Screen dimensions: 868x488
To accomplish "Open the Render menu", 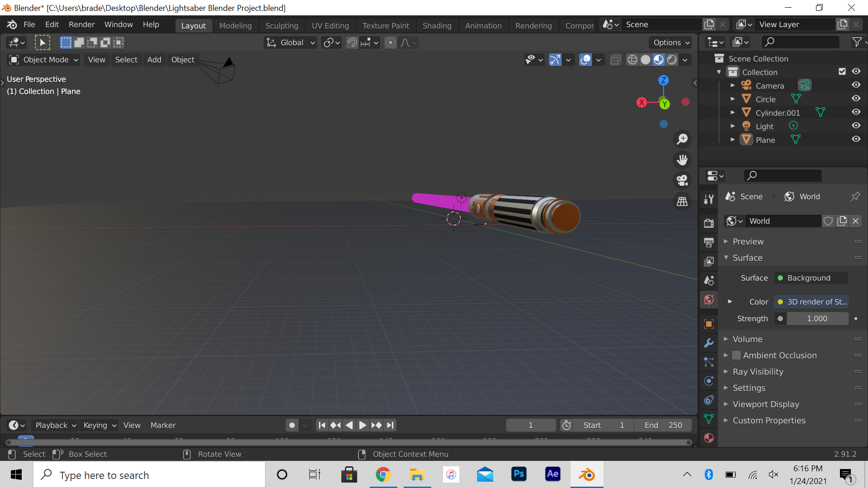I will 82,24.
